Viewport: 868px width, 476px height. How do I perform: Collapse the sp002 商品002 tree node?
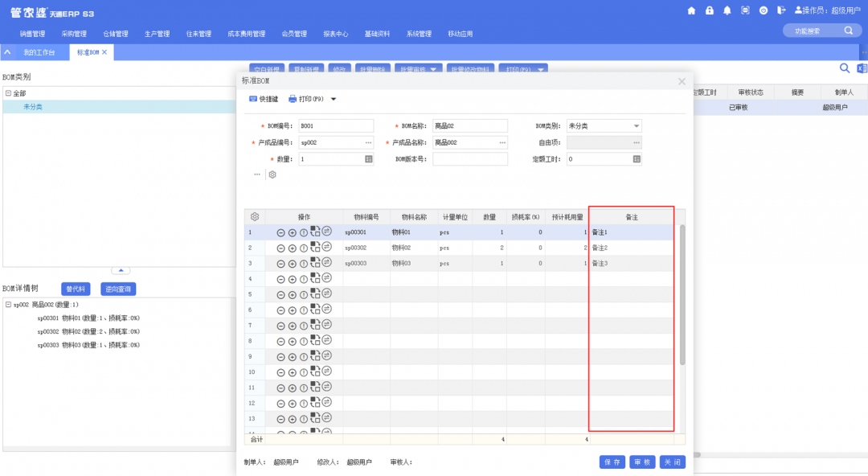[8, 305]
